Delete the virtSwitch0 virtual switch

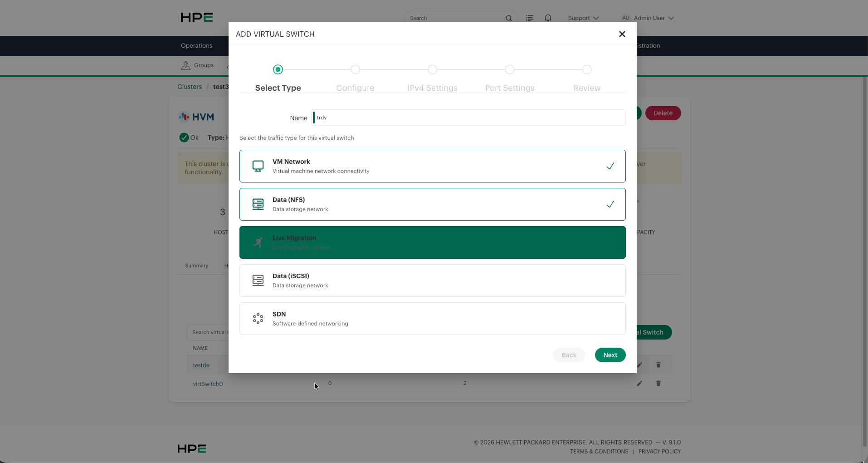tap(658, 384)
